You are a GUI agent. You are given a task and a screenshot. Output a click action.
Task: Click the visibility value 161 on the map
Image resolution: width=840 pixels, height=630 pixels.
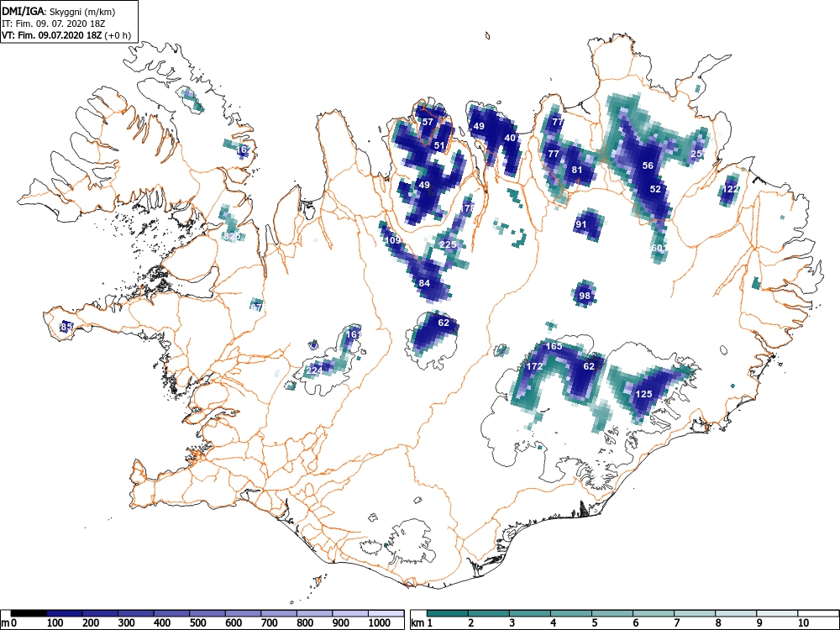[354, 334]
